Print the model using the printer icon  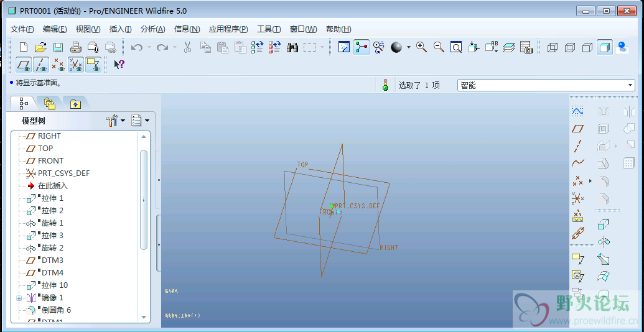click(76, 48)
